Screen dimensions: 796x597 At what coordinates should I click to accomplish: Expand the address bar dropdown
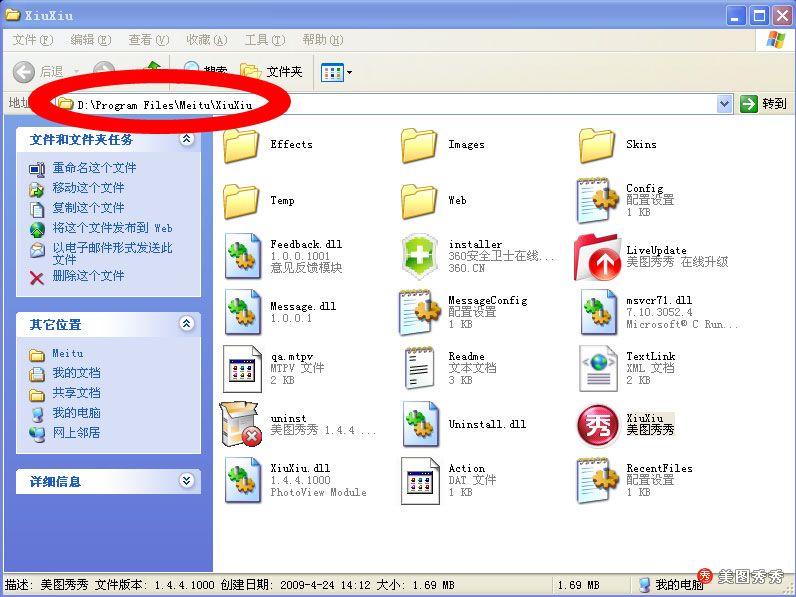(724, 104)
